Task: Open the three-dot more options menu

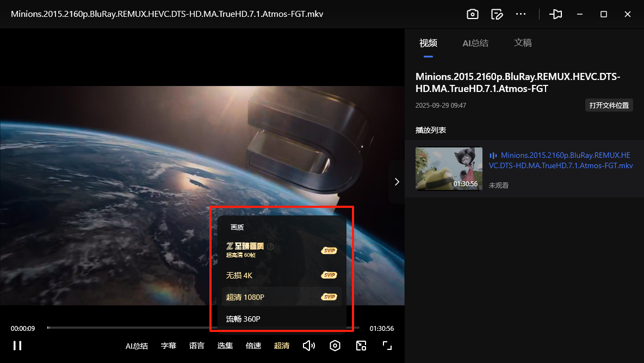Action: click(521, 14)
